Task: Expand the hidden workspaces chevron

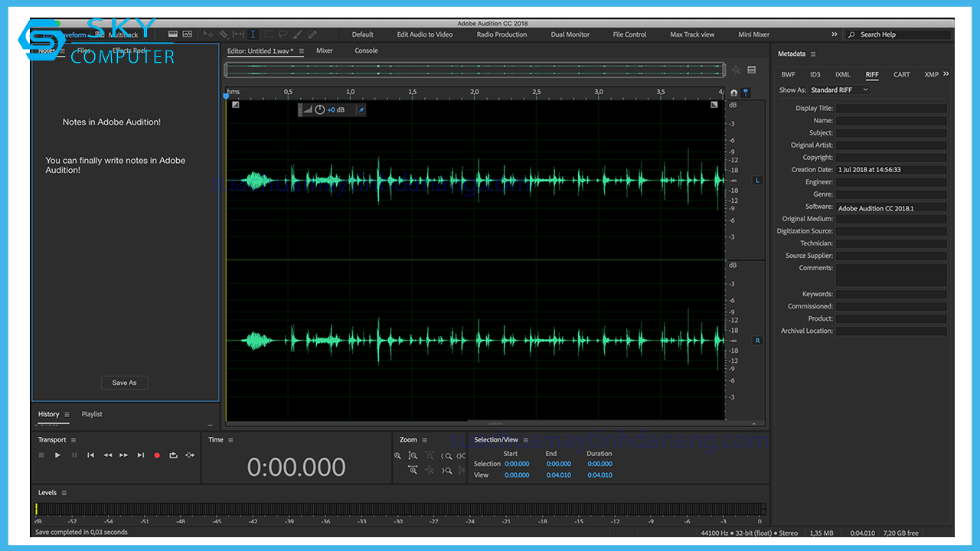Action: point(834,34)
